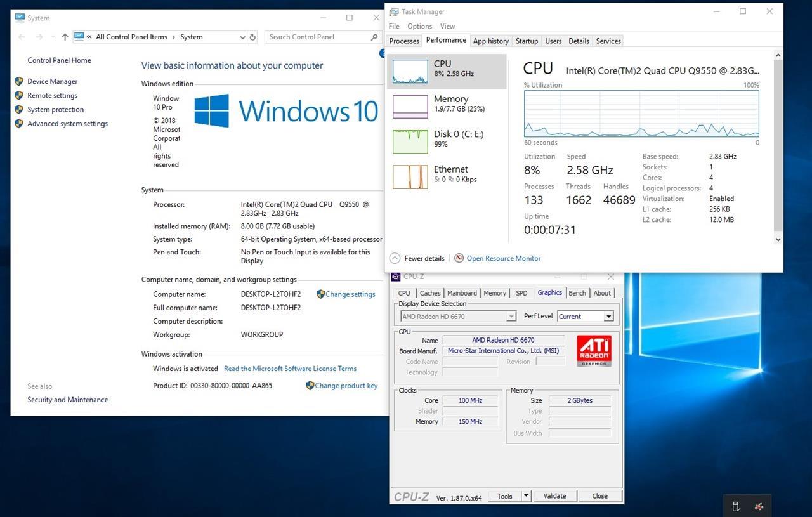The image size is (812, 517).
Task: Click the Up arrow in System window
Action: point(65,37)
